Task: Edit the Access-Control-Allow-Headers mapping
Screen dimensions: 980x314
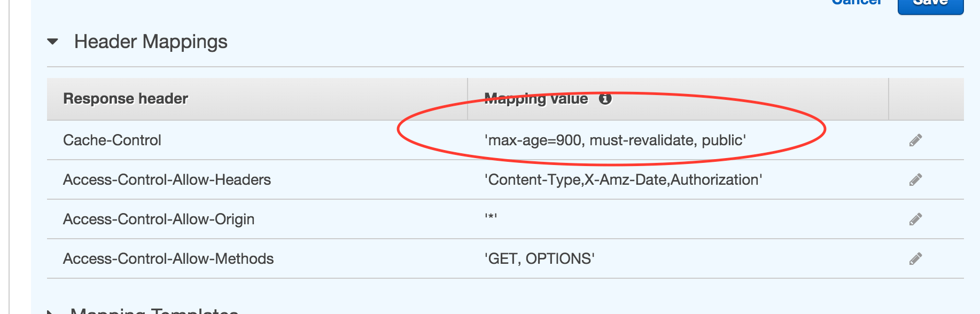Action: point(915,180)
